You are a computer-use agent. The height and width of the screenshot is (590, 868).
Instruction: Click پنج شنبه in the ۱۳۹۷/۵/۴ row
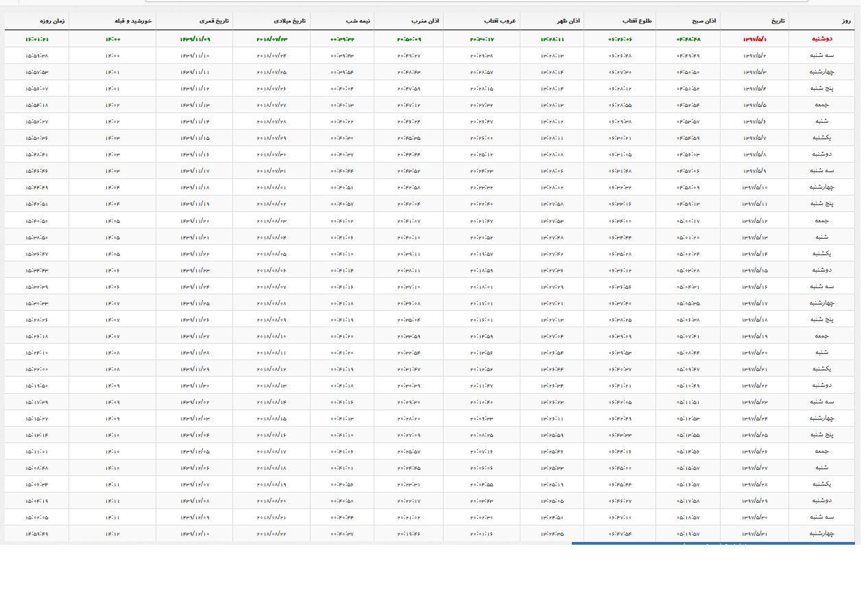822,88
